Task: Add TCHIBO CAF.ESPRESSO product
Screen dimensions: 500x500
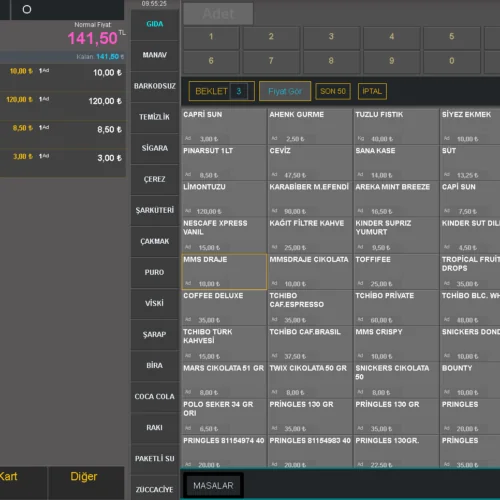Action: (310, 308)
